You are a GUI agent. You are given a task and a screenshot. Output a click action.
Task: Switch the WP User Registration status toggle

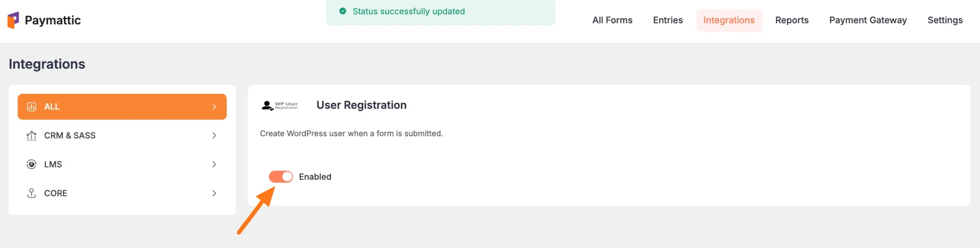[x=281, y=177]
